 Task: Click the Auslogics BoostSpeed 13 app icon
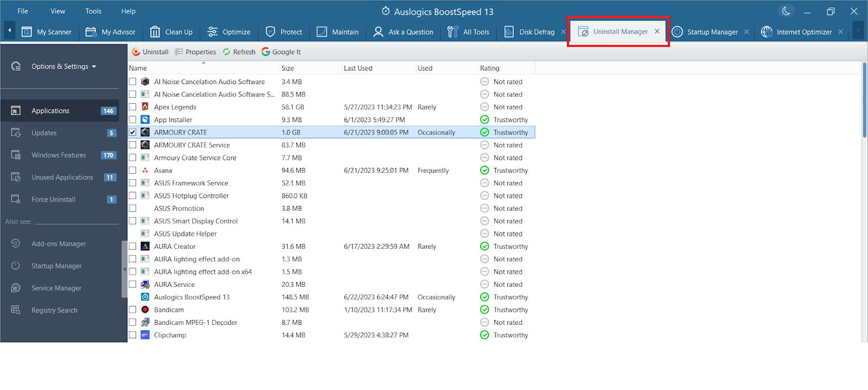[x=145, y=297]
